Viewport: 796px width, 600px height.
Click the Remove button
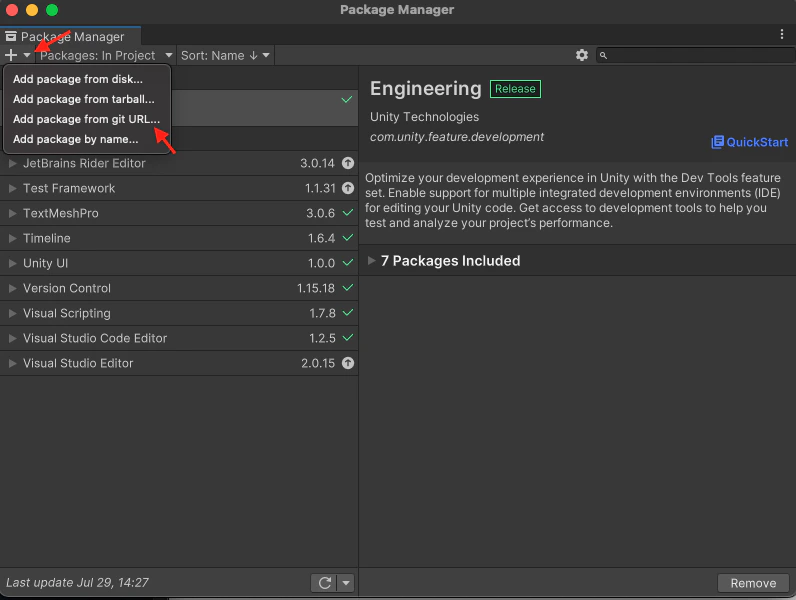click(753, 583)
